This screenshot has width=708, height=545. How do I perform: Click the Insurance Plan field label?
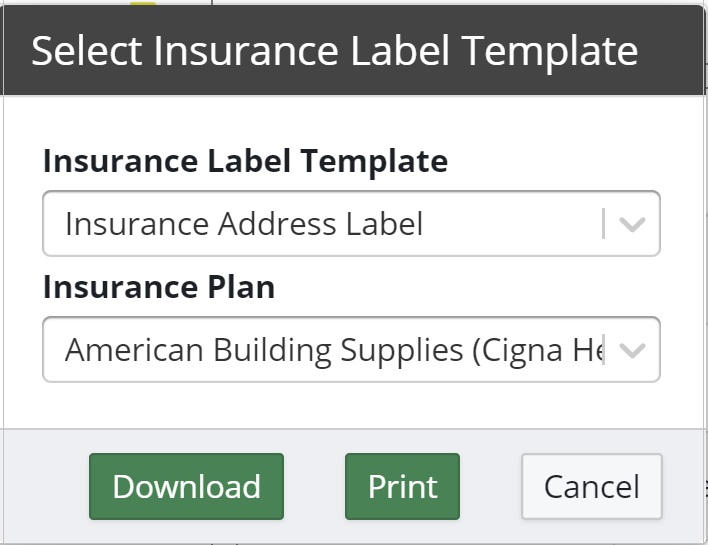click(x=158, y=288)
